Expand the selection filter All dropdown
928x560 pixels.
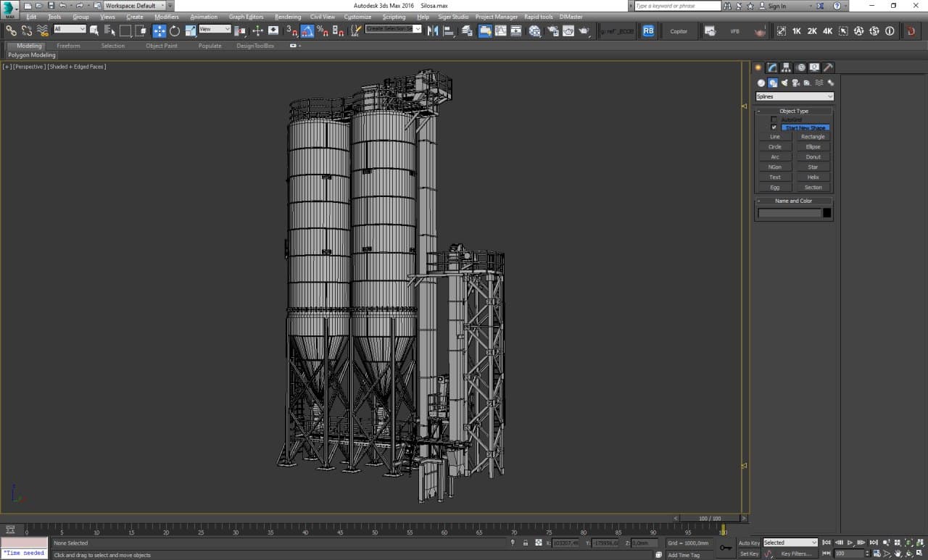70,30
